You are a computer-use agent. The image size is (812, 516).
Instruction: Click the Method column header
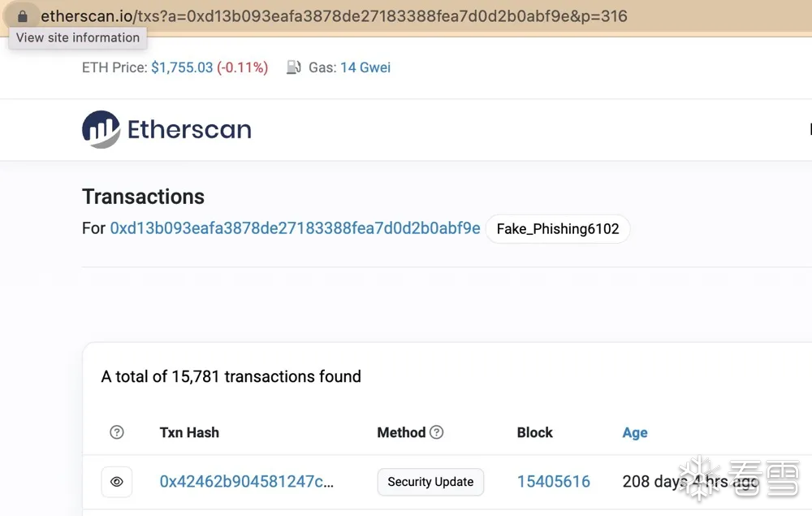tap(401, 432)
